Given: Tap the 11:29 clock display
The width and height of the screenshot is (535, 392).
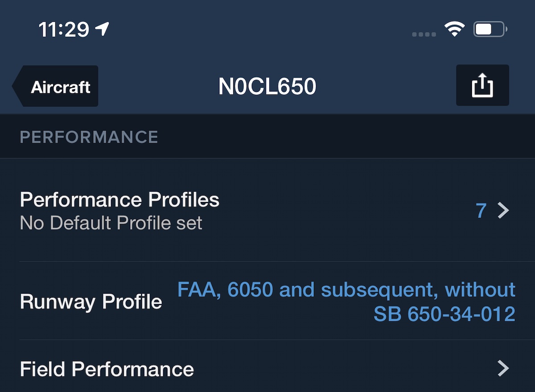Looking at the screenshot, I should [x=63, y=30].
